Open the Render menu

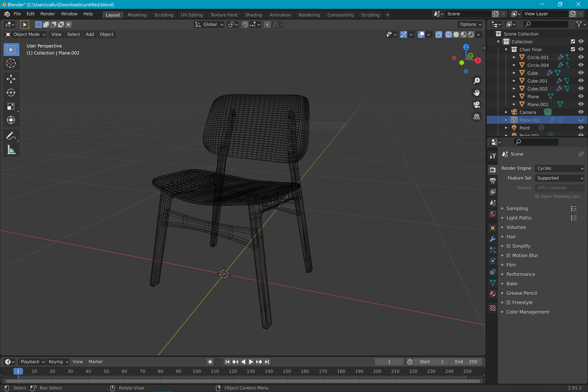47,14
